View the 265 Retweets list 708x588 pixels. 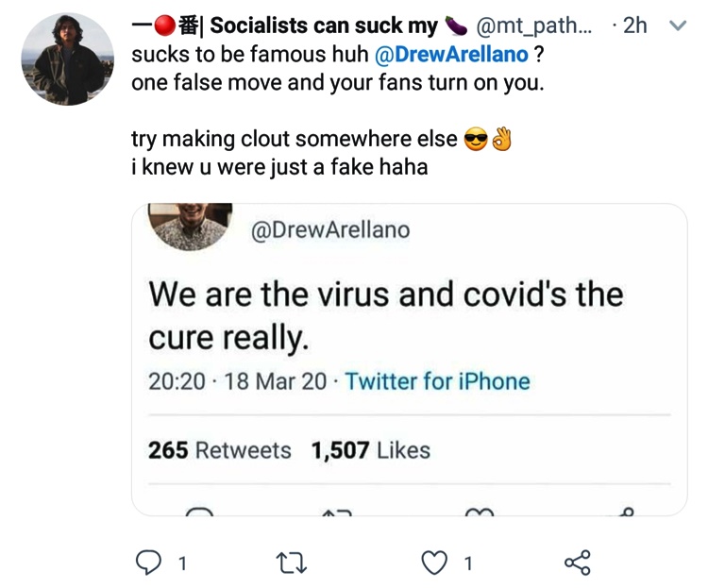pos(219,450)
